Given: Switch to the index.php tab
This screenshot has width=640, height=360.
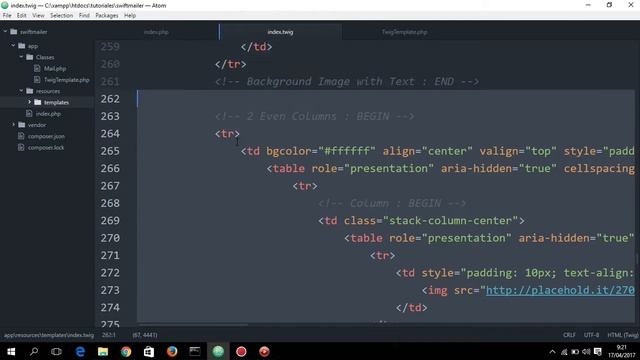Looking at the screenshot, I should (x=156, y=32).
